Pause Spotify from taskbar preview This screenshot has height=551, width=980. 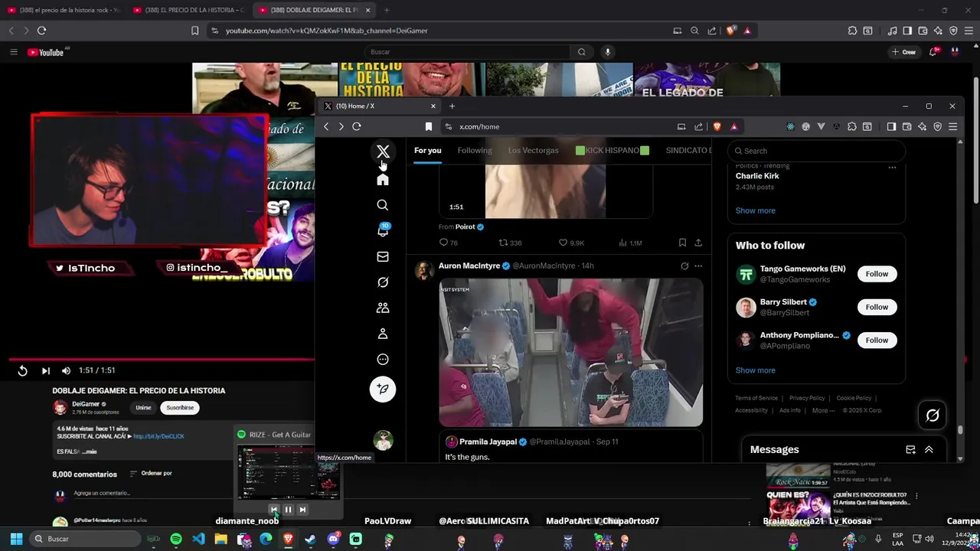click(x=288, y=509)
